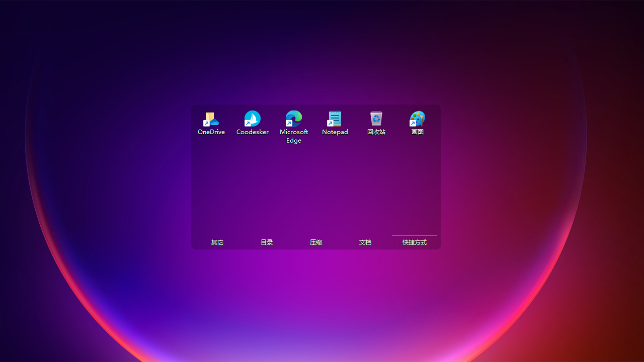Click the 回收站 text label
This screenshot has height=362, width=644.
[376, 132]
